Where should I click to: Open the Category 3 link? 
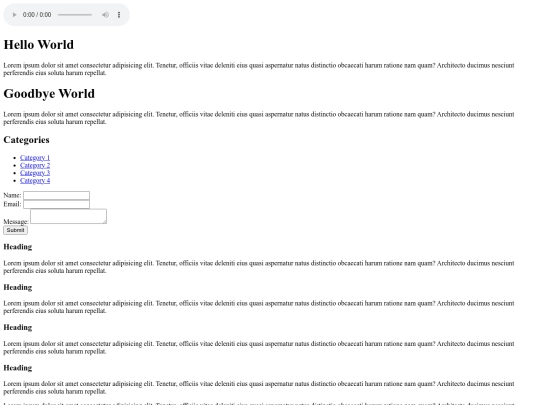[x=35, y=173]
